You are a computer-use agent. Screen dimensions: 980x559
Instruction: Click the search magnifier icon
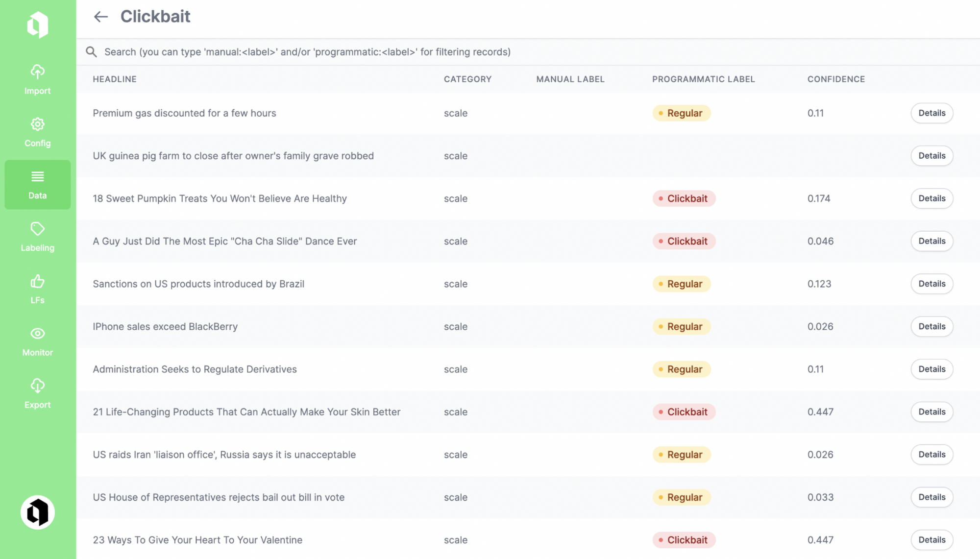pos(91,52)
